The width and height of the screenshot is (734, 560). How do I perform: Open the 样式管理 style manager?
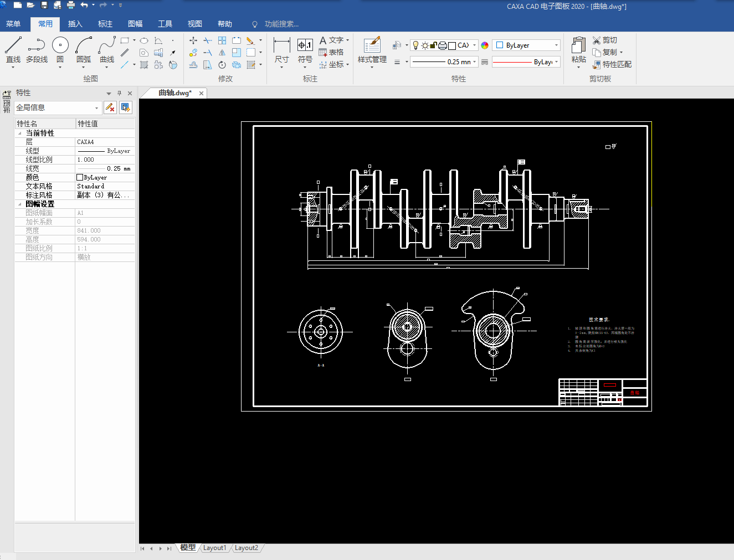pos(372,45)
